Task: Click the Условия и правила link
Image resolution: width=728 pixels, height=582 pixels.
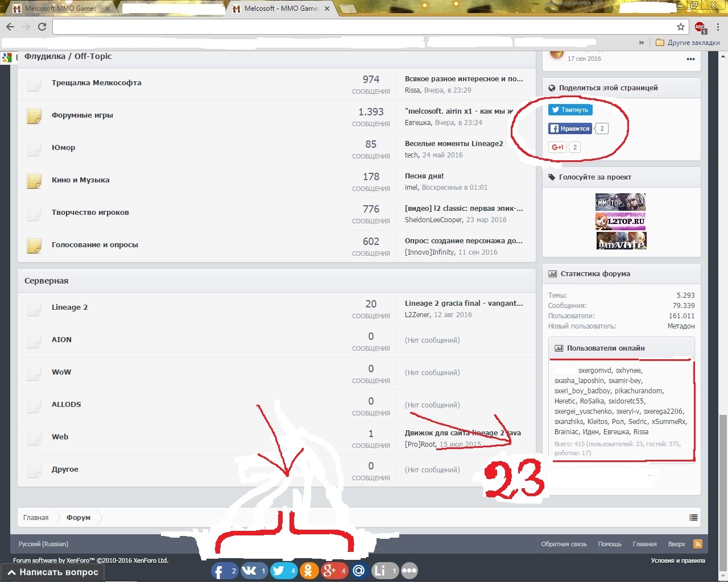Action: (678, 560)
